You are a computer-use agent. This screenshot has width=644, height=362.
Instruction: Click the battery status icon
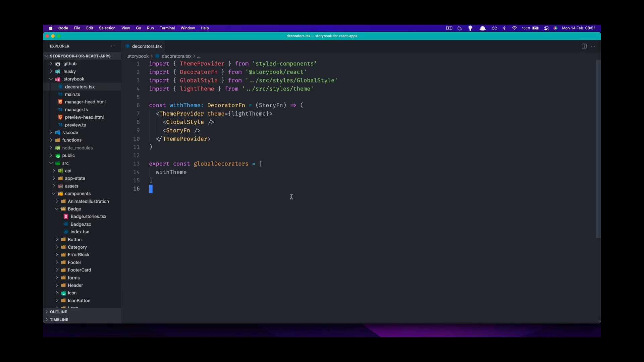tap(536, 28)
